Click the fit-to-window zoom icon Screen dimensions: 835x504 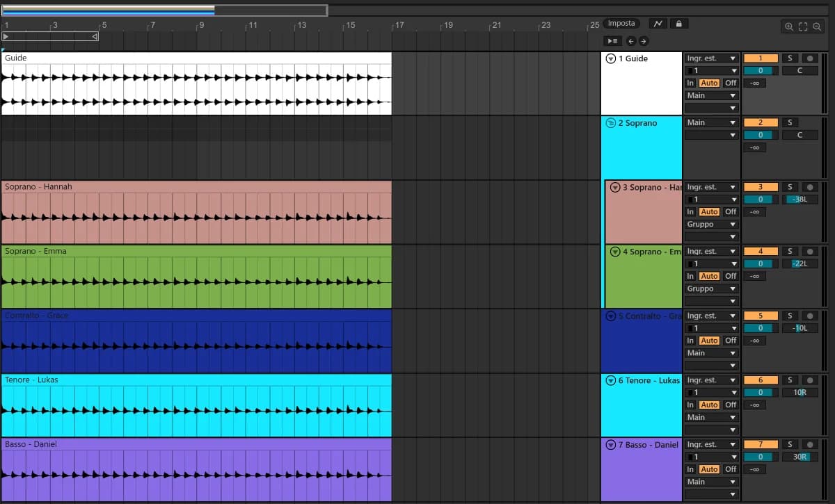(x=803, y=26)
